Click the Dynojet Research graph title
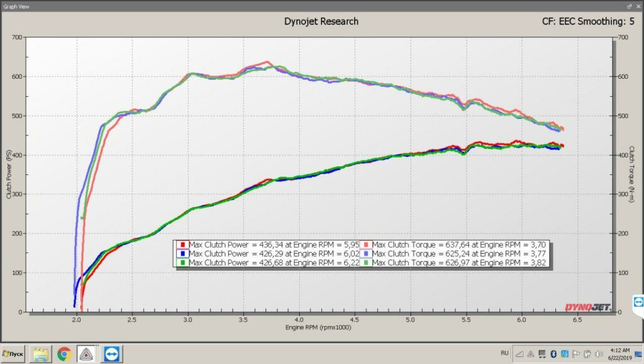 pos(321,21)
